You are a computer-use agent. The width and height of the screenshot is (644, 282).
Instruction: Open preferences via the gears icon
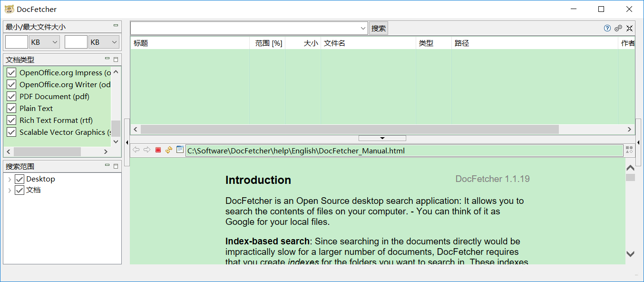pos(618,28)
